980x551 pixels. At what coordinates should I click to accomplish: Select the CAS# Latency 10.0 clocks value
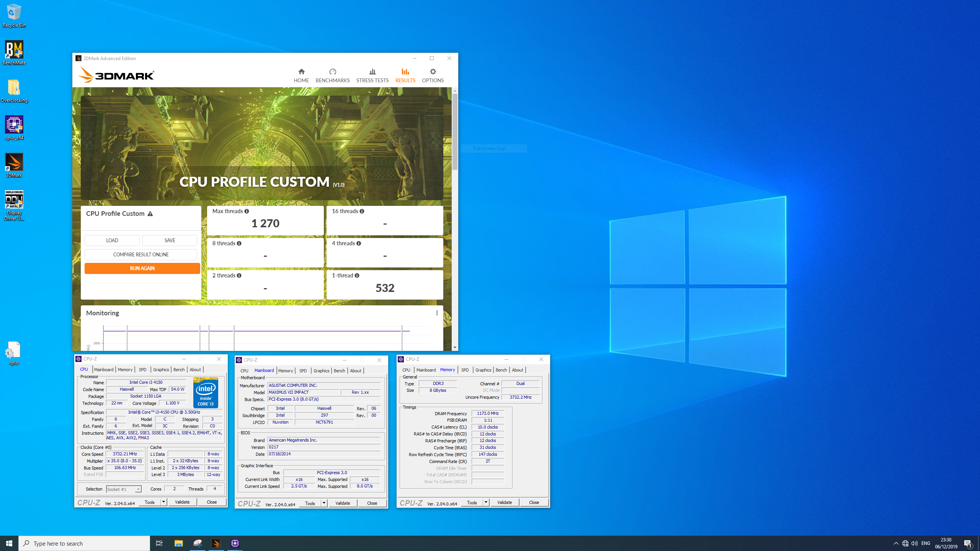(x=488, y=427)
